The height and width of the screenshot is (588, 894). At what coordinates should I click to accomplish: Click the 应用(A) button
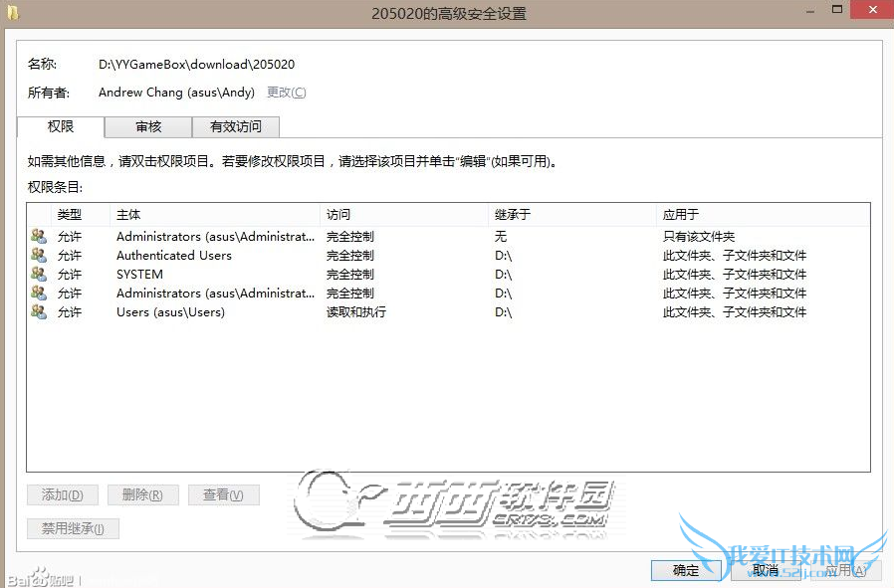pyautogui.click(x=845, y=570)
